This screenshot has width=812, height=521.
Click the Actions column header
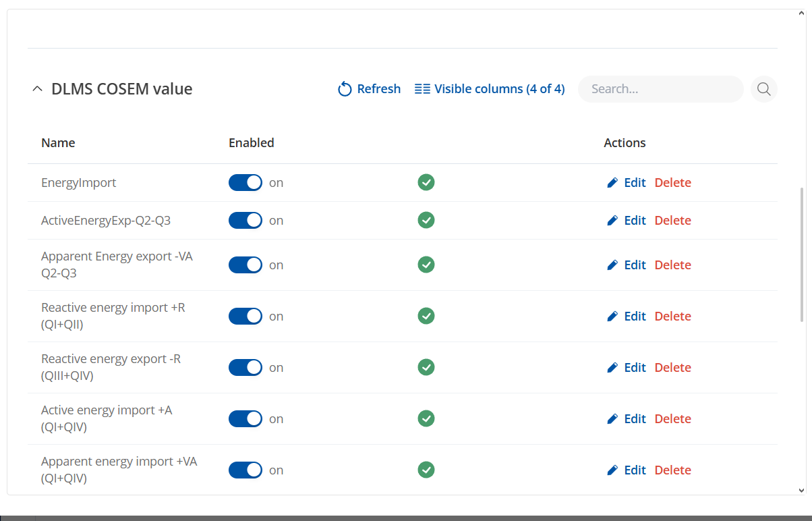pyautogui.click(x=625, y=143)
